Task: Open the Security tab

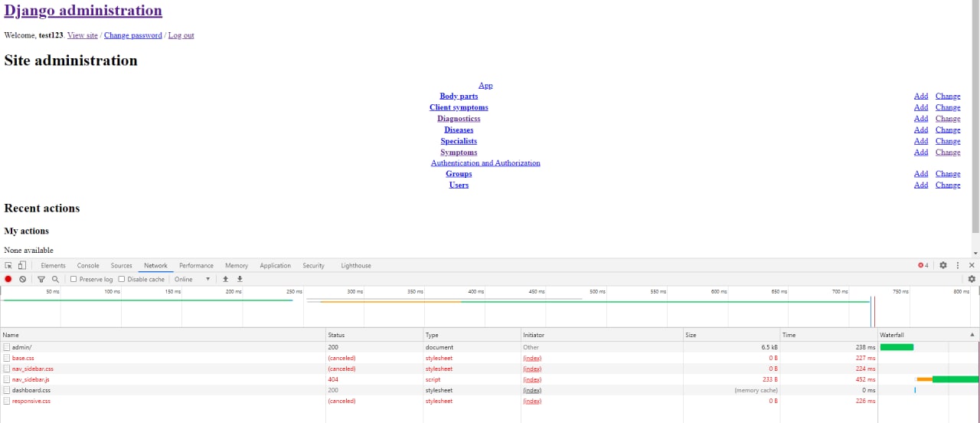Action: (313, 265)
